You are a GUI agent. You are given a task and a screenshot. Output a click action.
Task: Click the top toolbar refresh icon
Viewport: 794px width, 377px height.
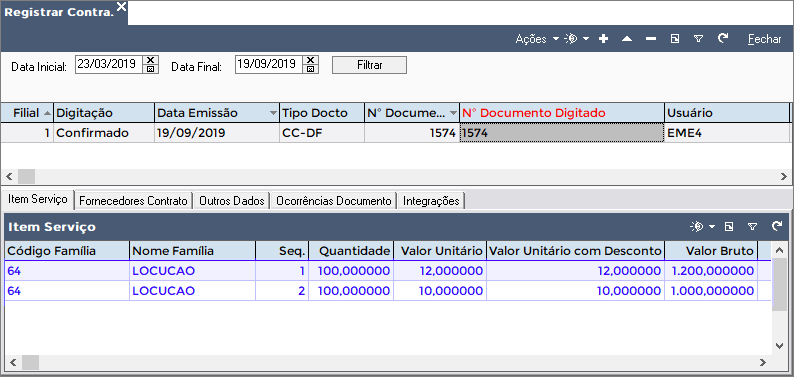(723, 38)
